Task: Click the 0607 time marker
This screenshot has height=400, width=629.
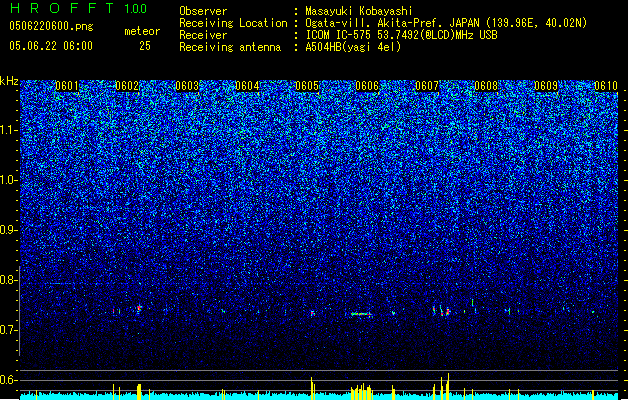Action: (427, 86)
